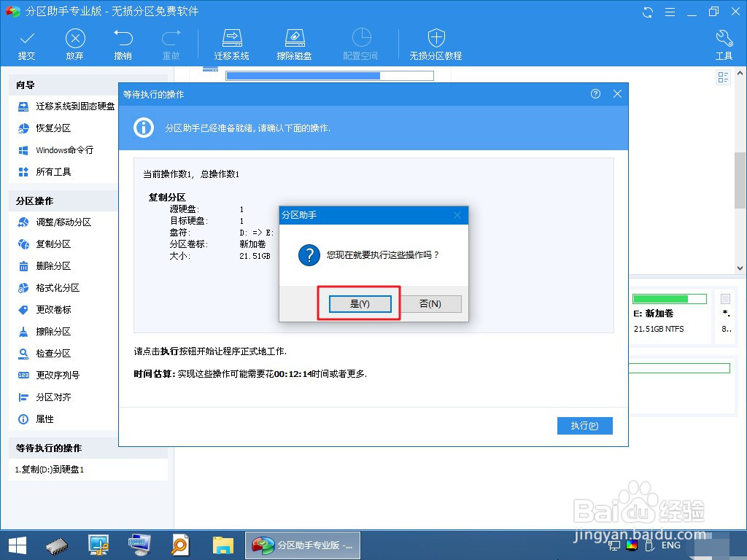Screen dimensions: 747x560
Task: Click the refresh icon in title bar
Action: 648,12
